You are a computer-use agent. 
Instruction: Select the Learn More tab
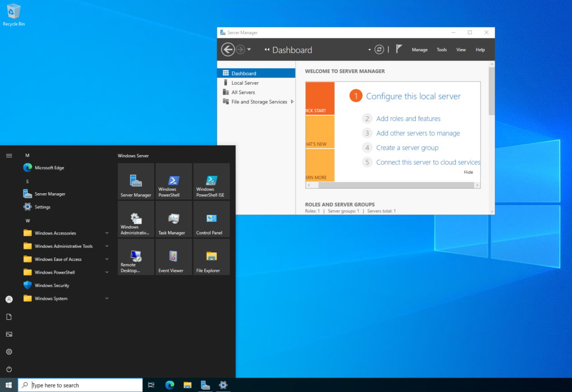pos(320,165)
